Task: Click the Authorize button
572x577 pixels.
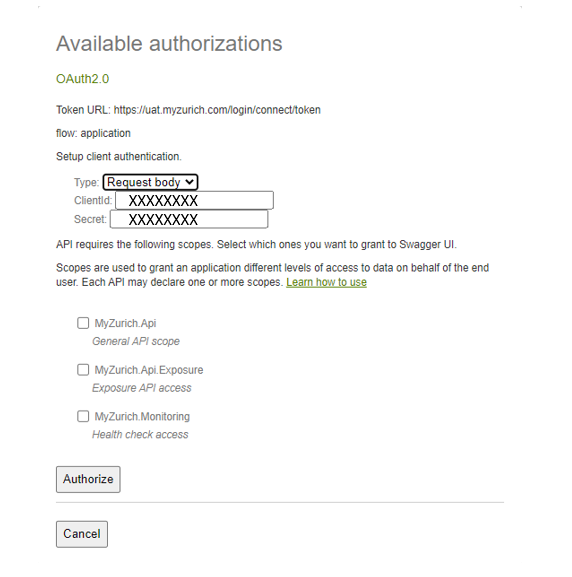Action: point(88,479)
